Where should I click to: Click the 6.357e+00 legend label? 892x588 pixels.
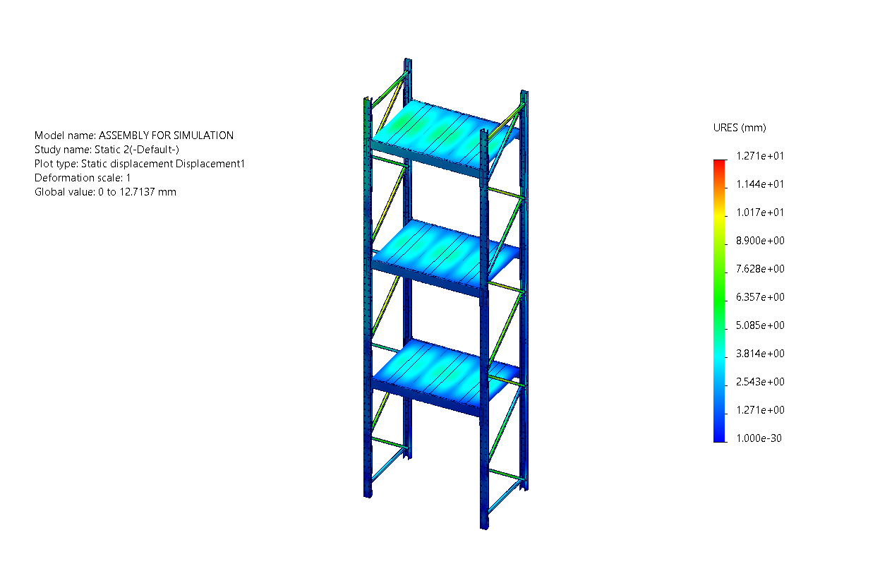tap(760, 297)
